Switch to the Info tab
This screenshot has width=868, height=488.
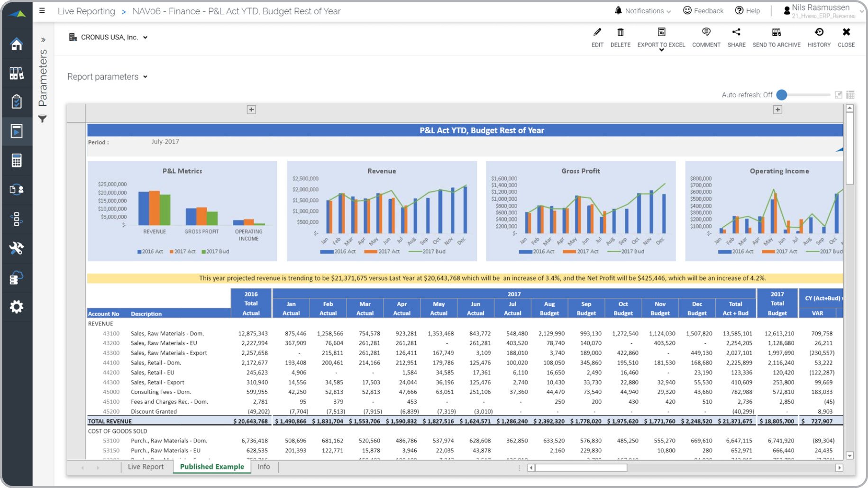tap(264, 467)
